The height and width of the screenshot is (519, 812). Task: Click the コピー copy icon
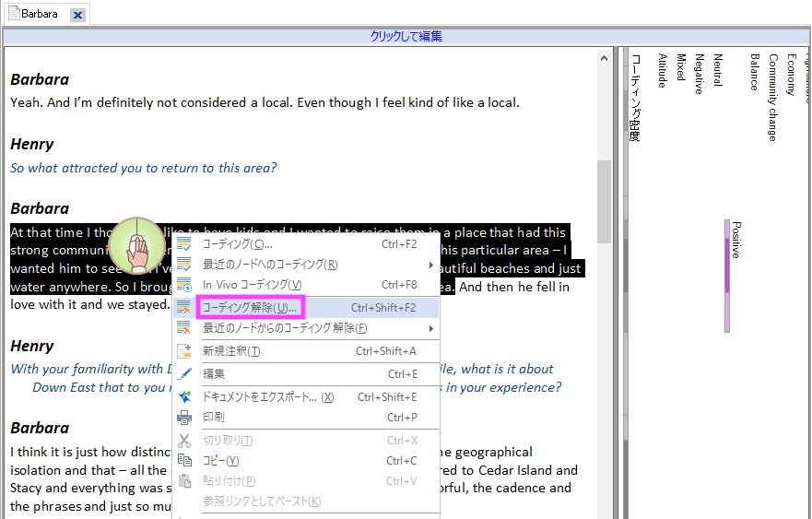coord(184,461)
